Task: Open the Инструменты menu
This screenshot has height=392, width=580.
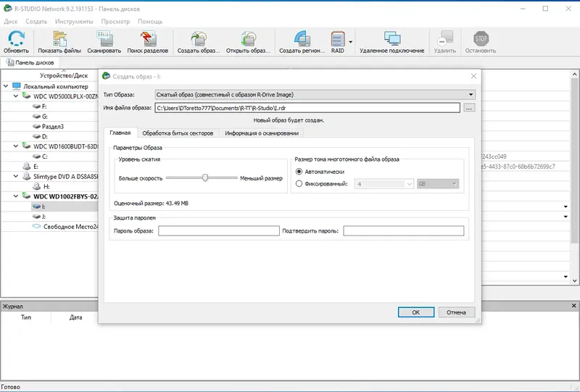Action: pyautogui.click(x=74, y=22)
